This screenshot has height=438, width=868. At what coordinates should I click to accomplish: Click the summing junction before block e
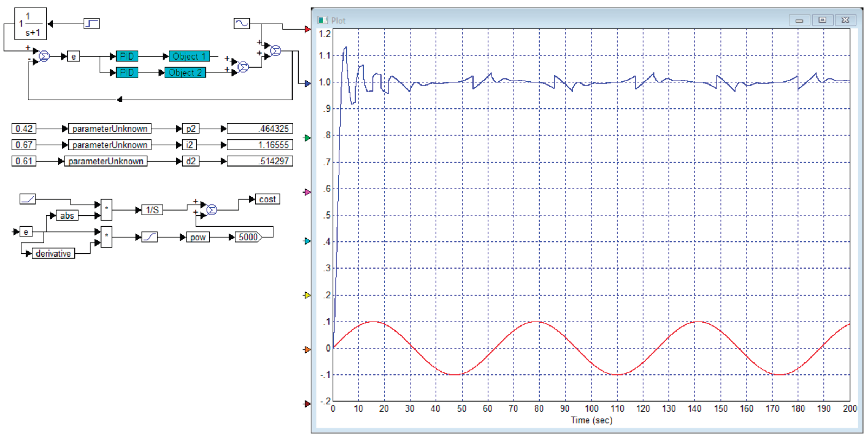(44, 56)
